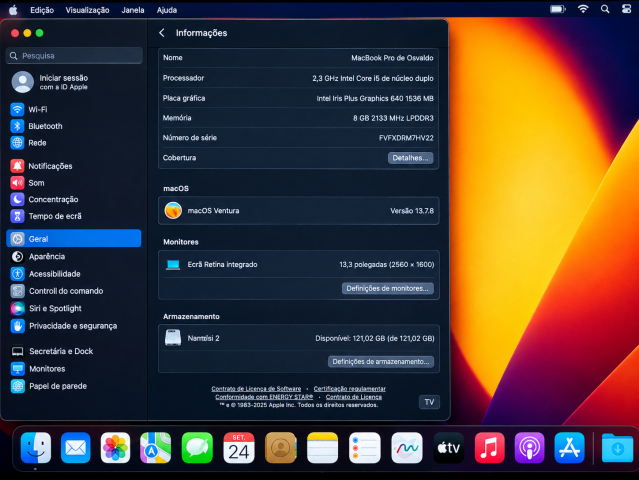Click the macOS Ventura version row
Viewport: 639px width, 480px height.
click(x=299, y=211)
